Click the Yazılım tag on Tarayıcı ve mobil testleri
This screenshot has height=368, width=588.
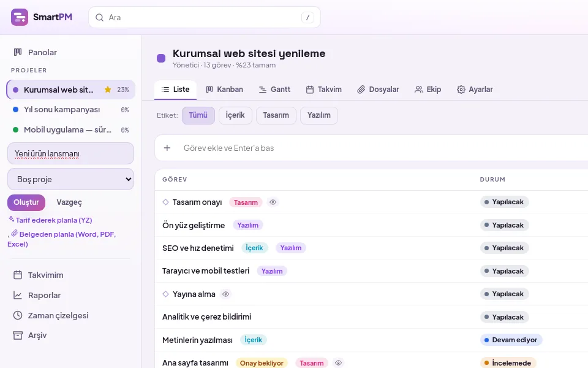[272, 271]
